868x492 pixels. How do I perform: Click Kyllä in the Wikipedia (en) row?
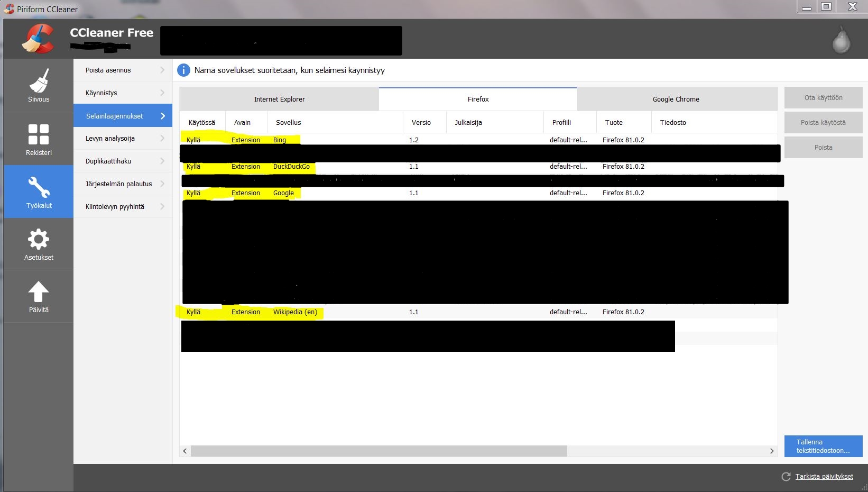[193, 312]
